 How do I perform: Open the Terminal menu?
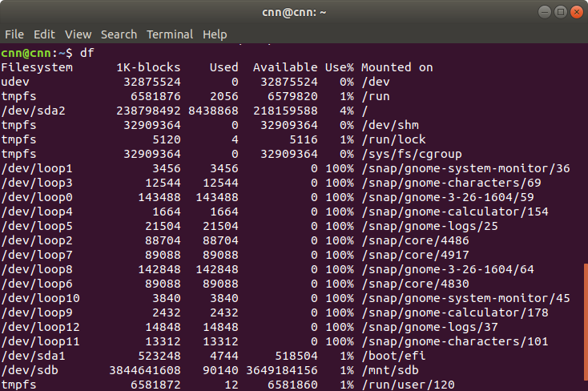[170, 34]
